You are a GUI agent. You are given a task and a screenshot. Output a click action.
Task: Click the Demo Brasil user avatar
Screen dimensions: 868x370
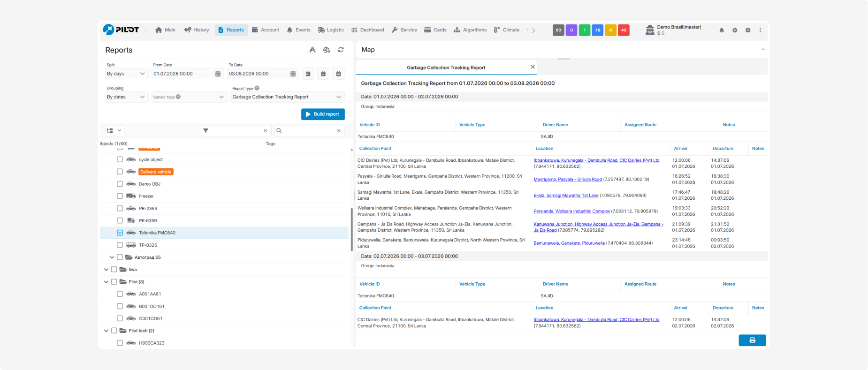650,30
